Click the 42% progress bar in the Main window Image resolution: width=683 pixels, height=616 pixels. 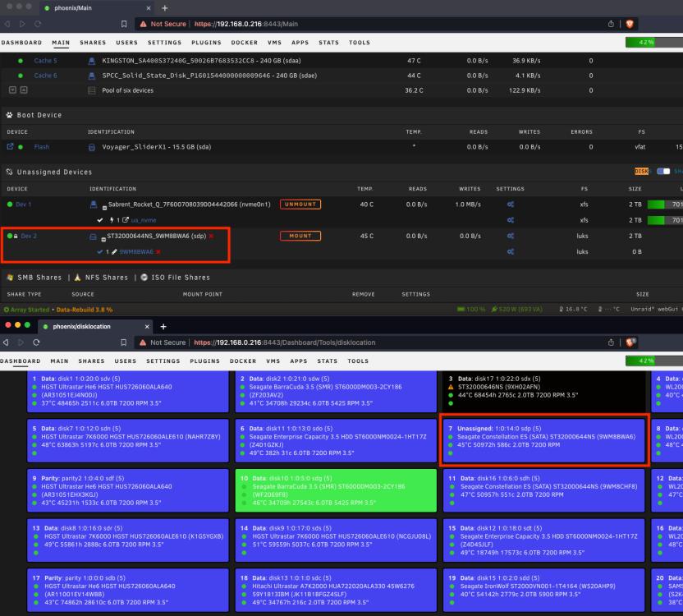[x=654, y=42]
